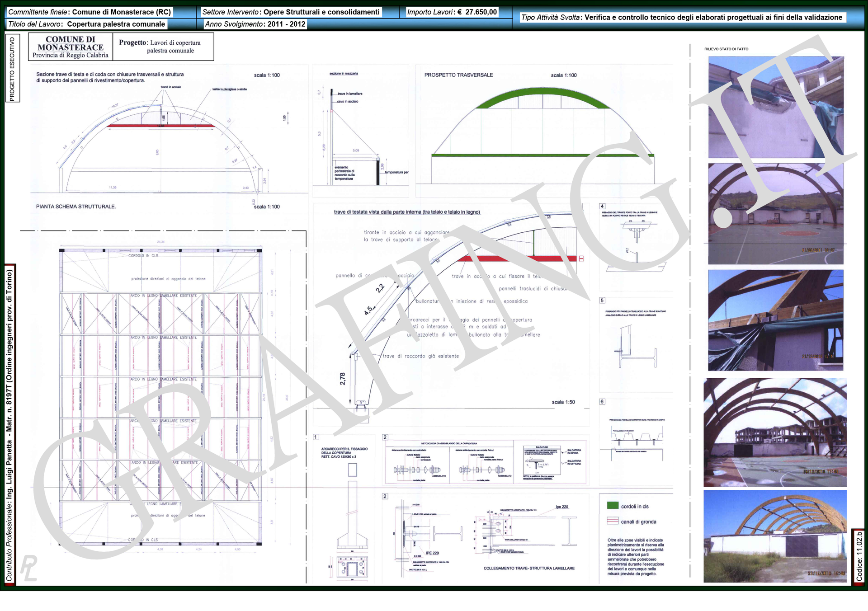Open the photo of arches over sports court
This screenshot has height=611, width=868.
[x=776, y=214]
